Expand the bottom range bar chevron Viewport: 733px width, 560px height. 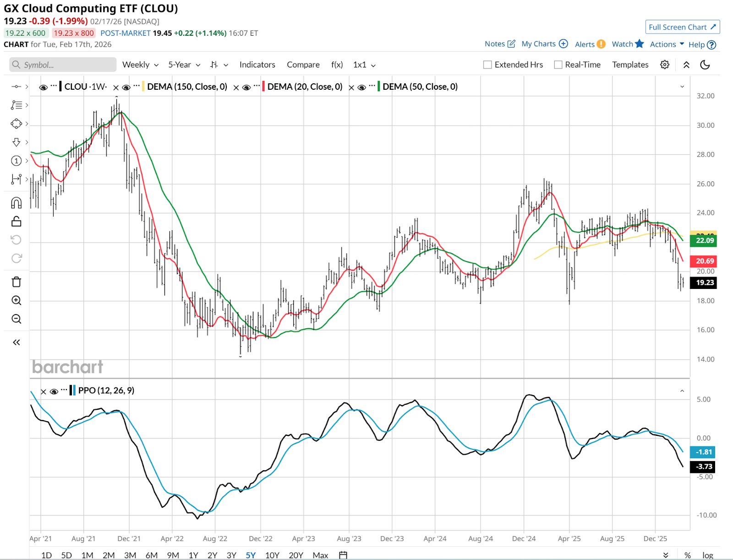(x=666, y=555)
